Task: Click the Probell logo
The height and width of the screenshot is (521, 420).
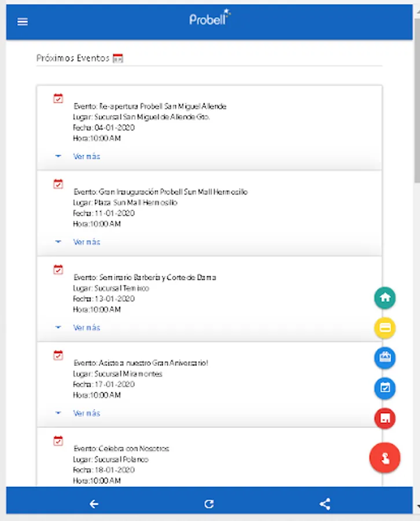Action: click(210, 17)
